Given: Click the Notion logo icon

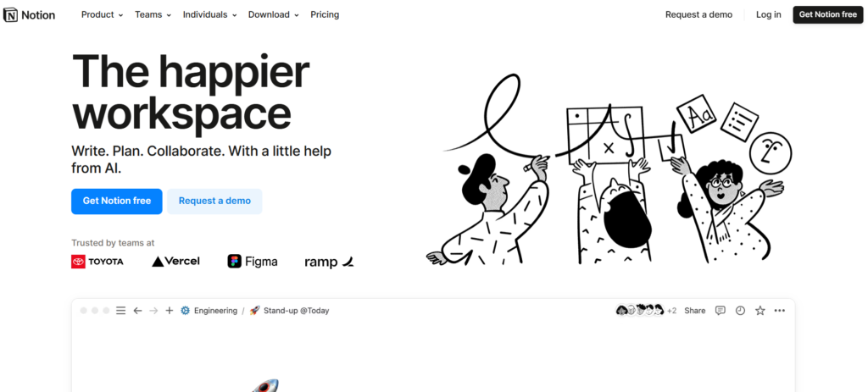Looking at the screenshot, I should [x=10, y=15].
